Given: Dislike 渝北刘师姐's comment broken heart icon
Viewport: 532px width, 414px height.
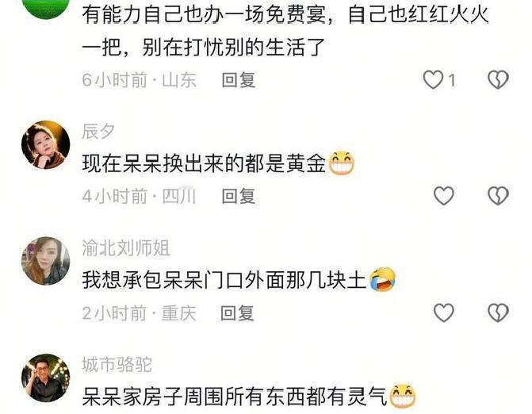Looking at the screenshot, I should (498, 312).
